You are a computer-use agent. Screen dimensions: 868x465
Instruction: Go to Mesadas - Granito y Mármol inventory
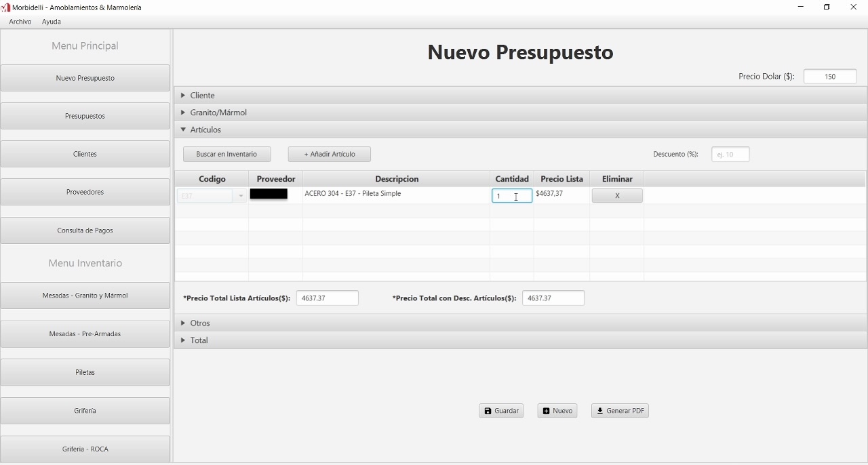click(x=85, y=296)
